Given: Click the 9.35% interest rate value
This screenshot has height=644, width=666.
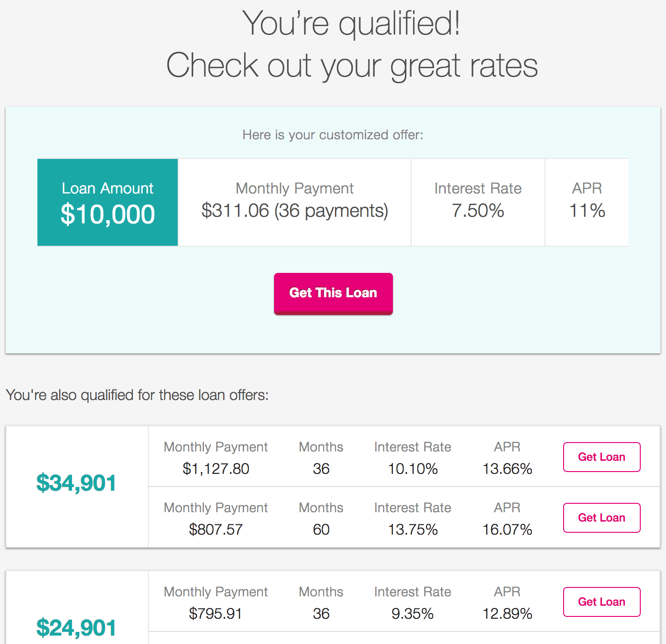Looking at the screenshot, I should click(413, 614).
